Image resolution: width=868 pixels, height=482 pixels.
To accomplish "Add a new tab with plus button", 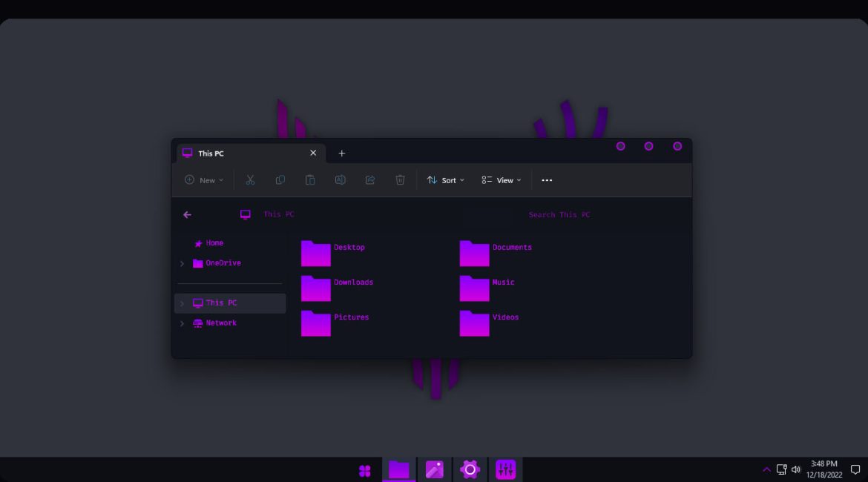I will 342,153.
